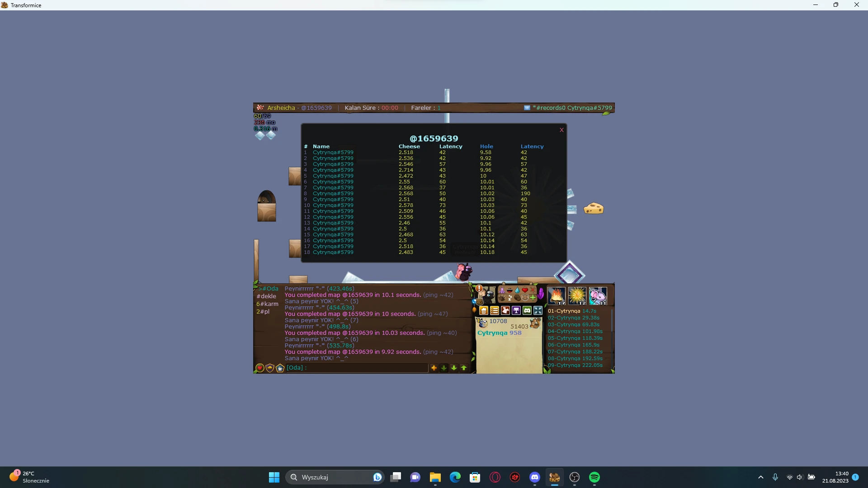Click the green Discord icon in game
The image size is (868, 488).
(527, 310)
